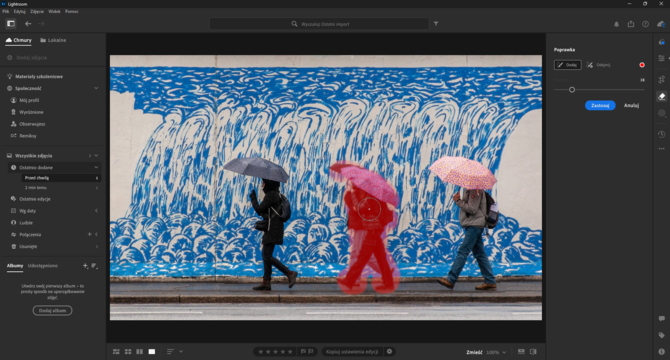Image resolution: width=670 pixels, height=360 pixels.
Task: Switch to the Udostępniono tab
Action: point(43,266)
